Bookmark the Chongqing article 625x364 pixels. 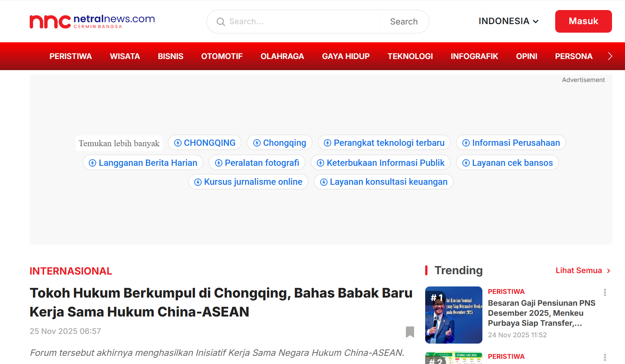pos(410,332)
